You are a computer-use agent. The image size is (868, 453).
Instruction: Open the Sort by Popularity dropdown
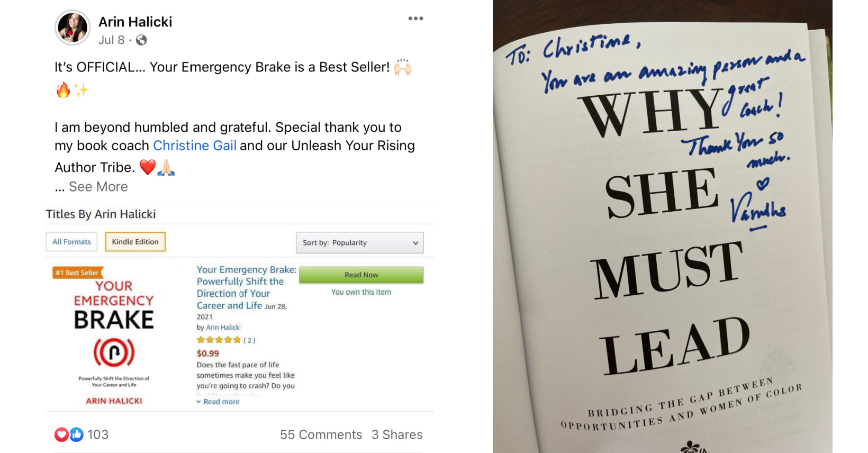[360, 243]
